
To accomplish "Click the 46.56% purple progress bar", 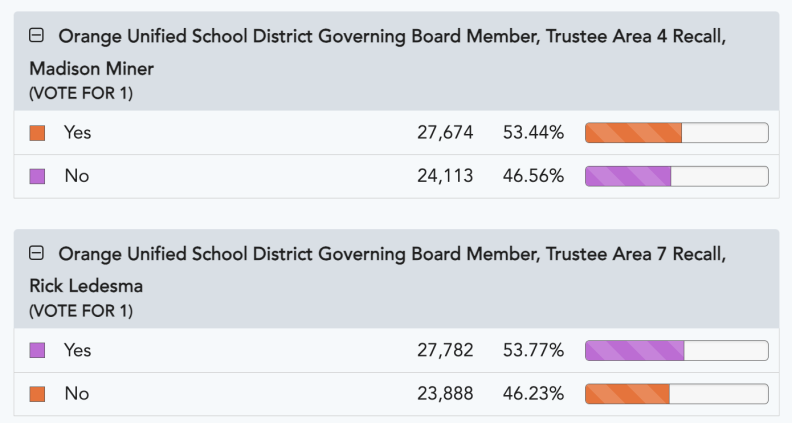I will (676, 176).
